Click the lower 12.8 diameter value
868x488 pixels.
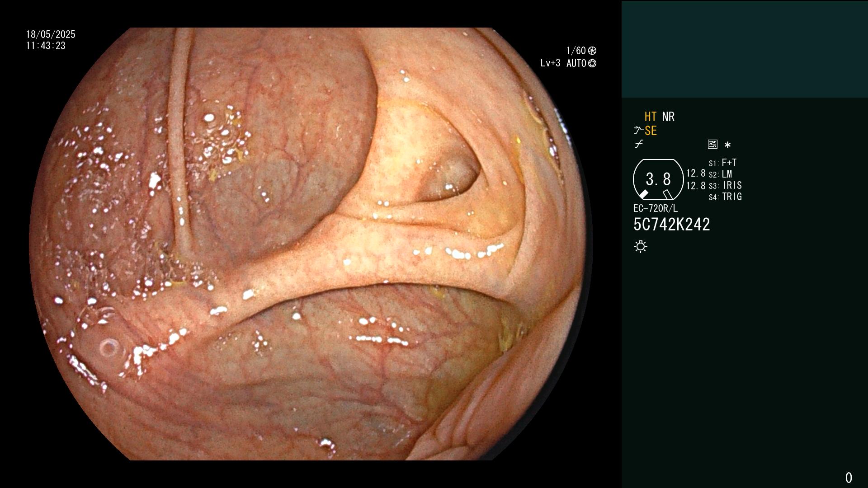tap(696, 185)
